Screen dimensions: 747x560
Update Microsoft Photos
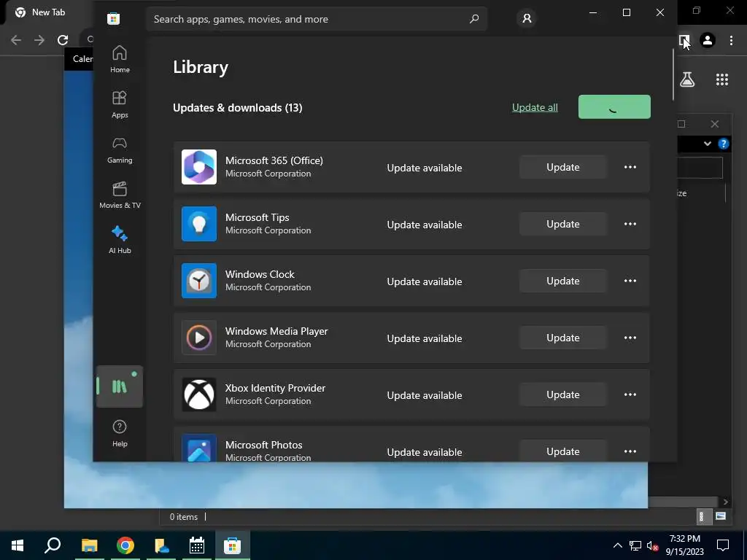[x=563, y=451]
